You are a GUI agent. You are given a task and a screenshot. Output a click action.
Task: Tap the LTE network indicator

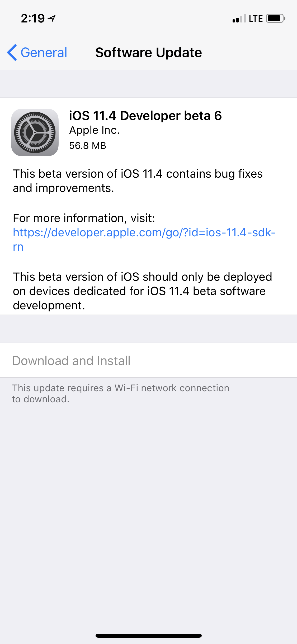tap(256, 19)
